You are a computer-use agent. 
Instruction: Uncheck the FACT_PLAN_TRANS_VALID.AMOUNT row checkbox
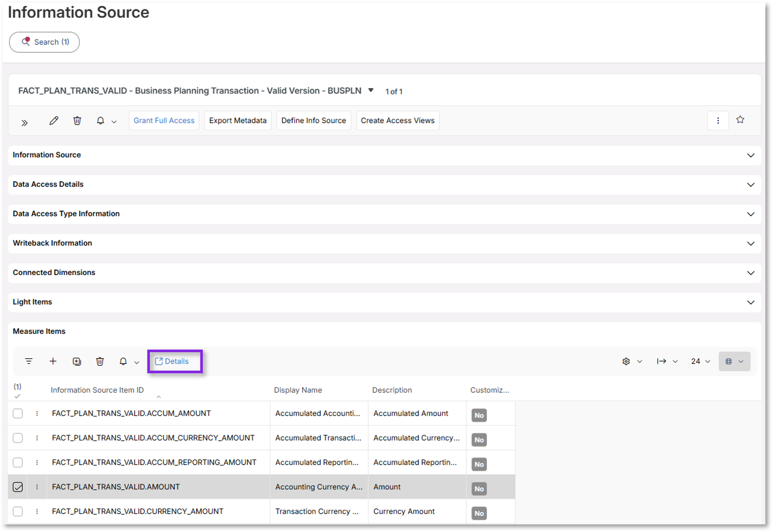click(18, 487)
